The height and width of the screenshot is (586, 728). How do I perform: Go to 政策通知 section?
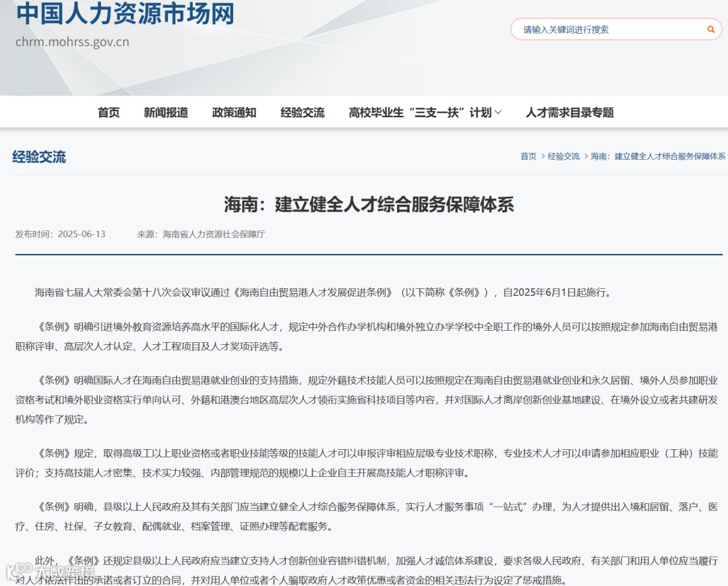pos(234,112)
